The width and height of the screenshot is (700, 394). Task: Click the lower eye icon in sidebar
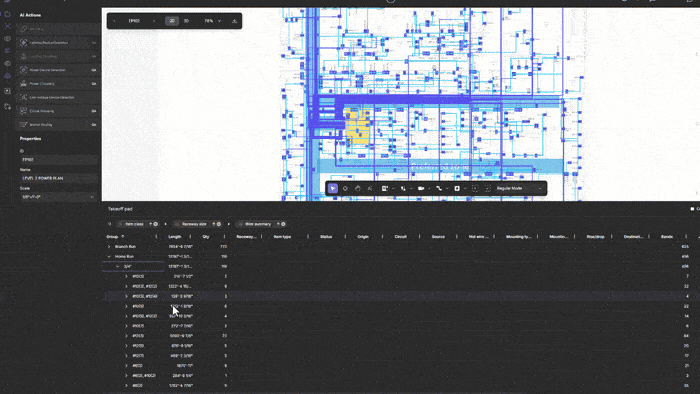tap(8, 63)
